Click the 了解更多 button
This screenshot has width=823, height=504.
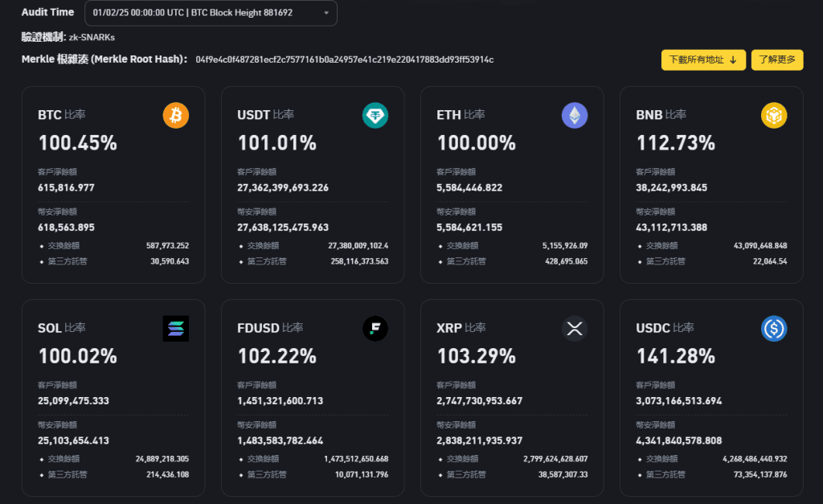click(x=777, y=59)
